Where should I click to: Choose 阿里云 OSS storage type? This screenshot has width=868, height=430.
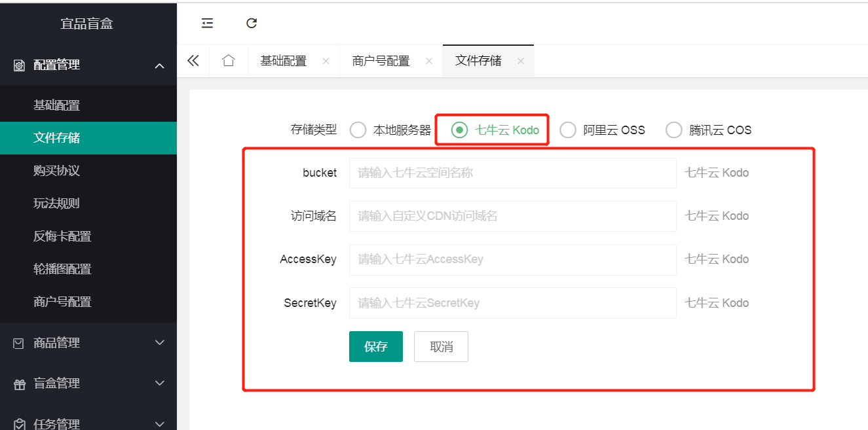pos(603,130)
